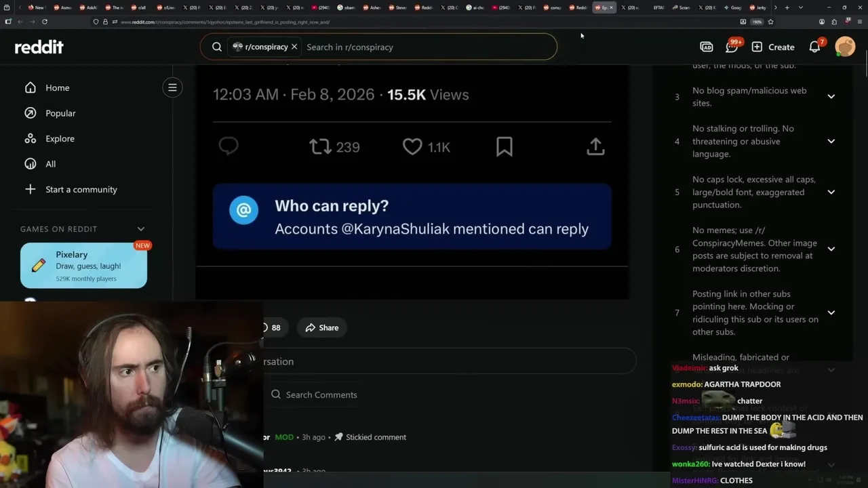Open All in sidebar
This screenshot has height=488, width=868.
[x=50, y=164]
